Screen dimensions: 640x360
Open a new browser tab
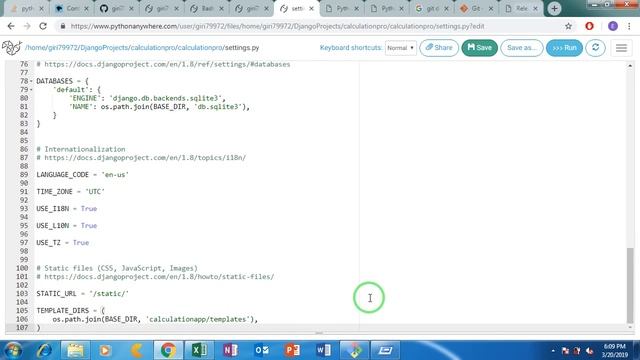[554, 9]
